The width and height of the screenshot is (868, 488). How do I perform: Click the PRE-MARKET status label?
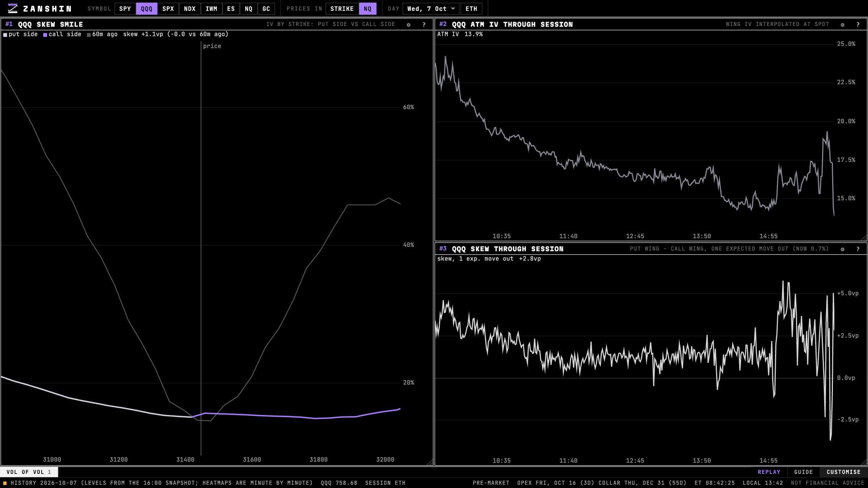pos(491,483)
